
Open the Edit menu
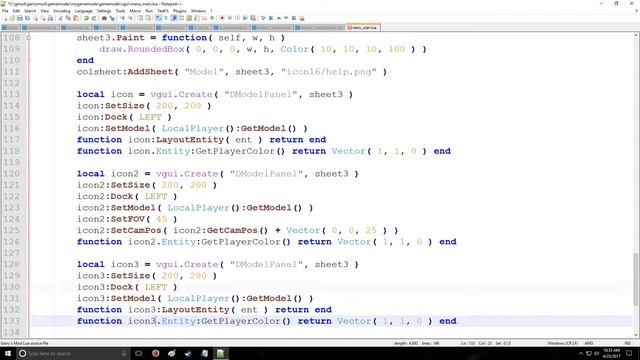pos(16,11)
